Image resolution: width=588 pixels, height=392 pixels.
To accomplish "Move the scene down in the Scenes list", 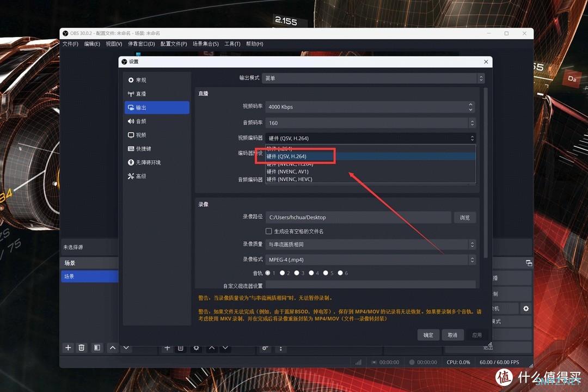I will (x=126, y=348).
